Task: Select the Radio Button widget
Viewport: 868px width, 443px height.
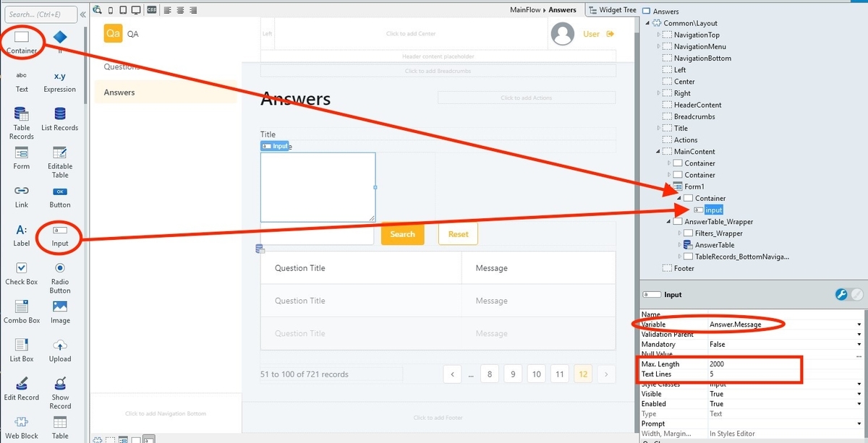Action: [60, 278]
